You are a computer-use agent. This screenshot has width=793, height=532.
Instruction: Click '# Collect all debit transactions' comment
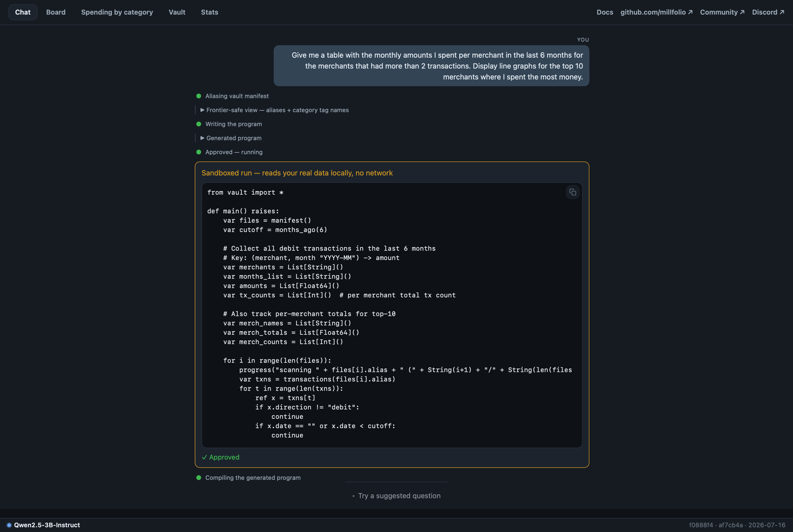[x=329, y=248]
